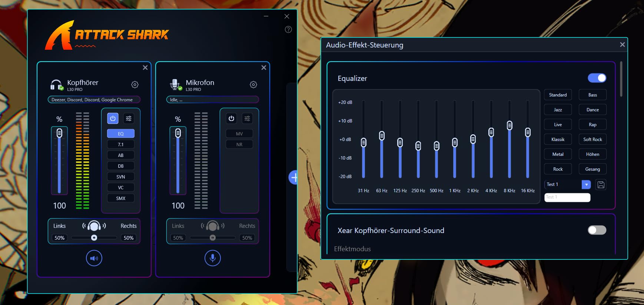Click the 63 Hz equalizer band handle
This screenshot has height=305, width=644.
point(382,136)
